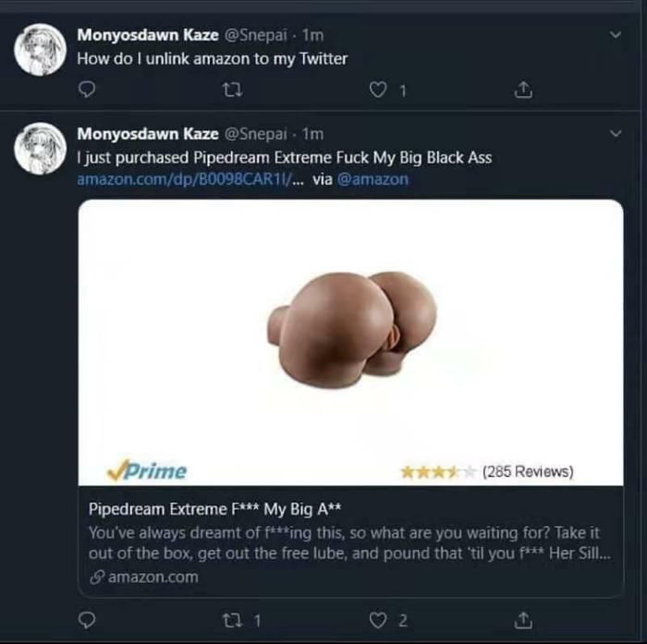Open Monyosdawn Kaze profile from first tweet
Viewport: 647px width, 644px height.
pos(148,36)
